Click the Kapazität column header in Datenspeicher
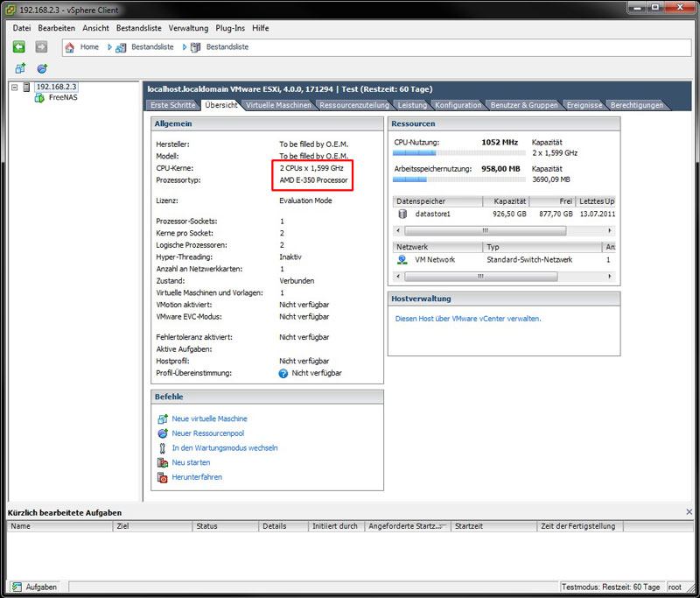The height and width of the screenshot is (598, 700). (x=506, y=201)
